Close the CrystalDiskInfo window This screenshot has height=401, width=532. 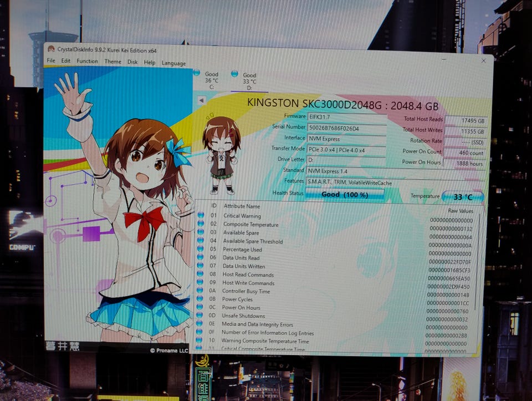point(483,61)
